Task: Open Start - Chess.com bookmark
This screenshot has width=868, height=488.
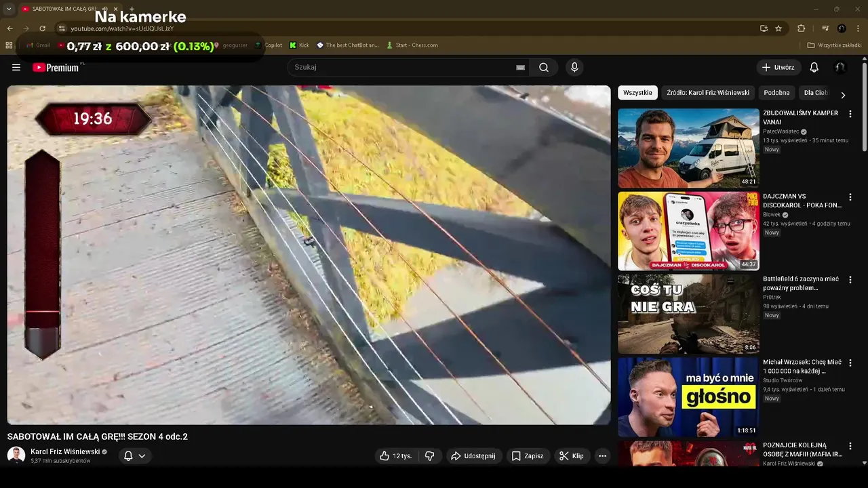Action: pos(412,45)
